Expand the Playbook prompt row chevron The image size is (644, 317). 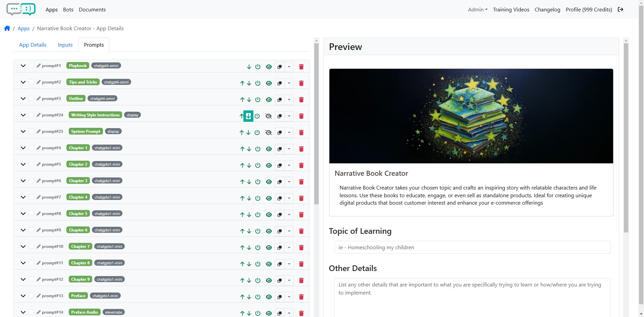click(x=23, y=66)
